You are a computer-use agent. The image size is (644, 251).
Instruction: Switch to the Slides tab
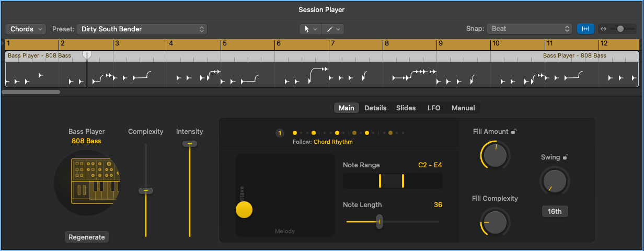point(406,108)
